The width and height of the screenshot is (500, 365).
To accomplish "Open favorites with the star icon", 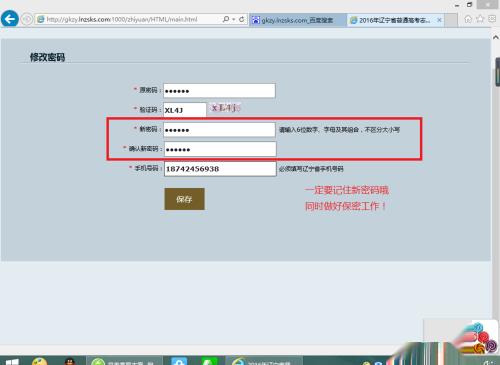I will click(x=480, y=19).
